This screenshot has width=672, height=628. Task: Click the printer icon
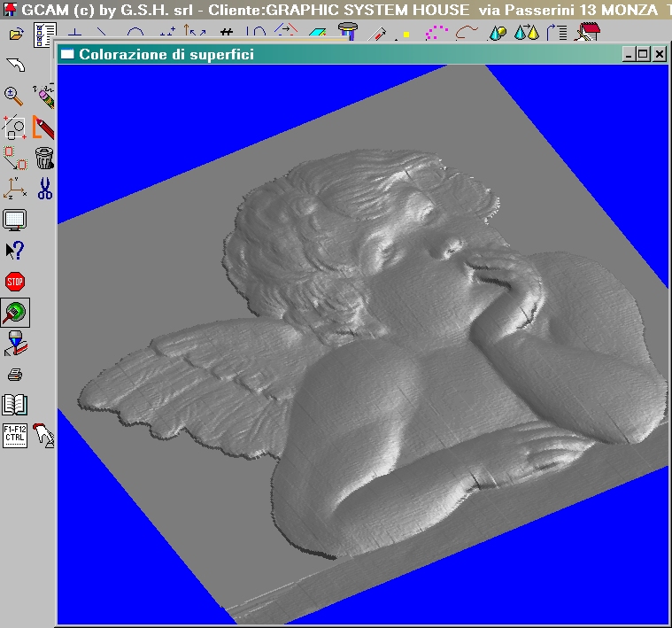click(15, 375)
